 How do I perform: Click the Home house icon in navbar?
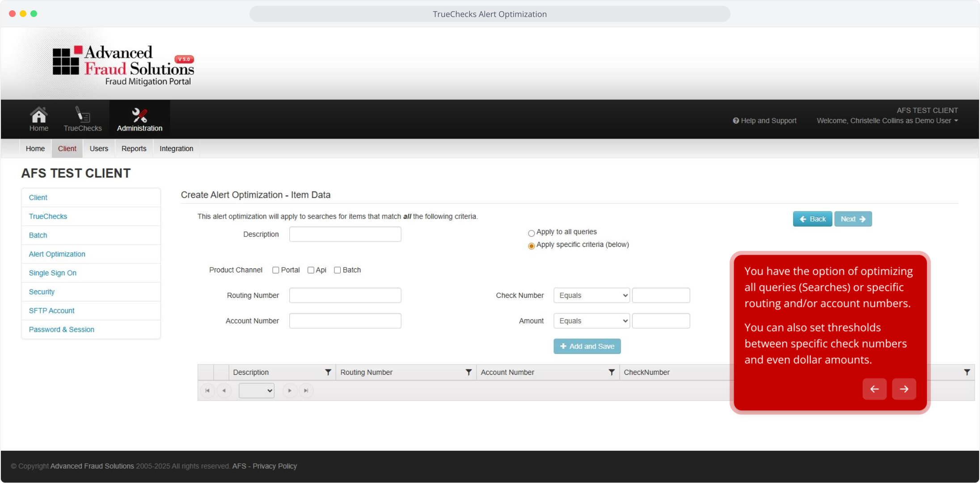tap(39, 114)
